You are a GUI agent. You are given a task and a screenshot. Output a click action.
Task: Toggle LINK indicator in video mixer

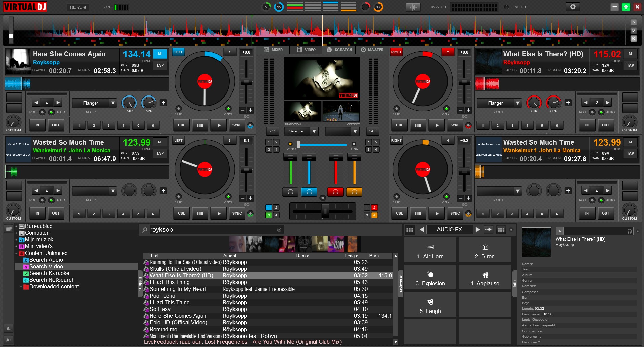pyautogui.click(x=354, y=144)
